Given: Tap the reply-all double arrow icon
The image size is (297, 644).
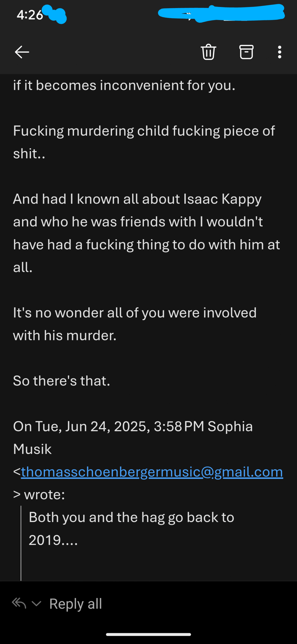Looking at the screenshot, I should (x=19, y=603).
